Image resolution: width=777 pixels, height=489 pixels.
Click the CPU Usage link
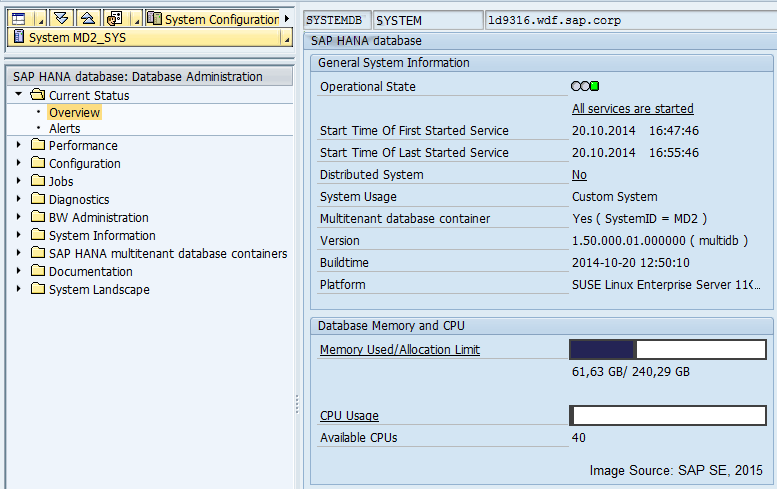(349, 416)
